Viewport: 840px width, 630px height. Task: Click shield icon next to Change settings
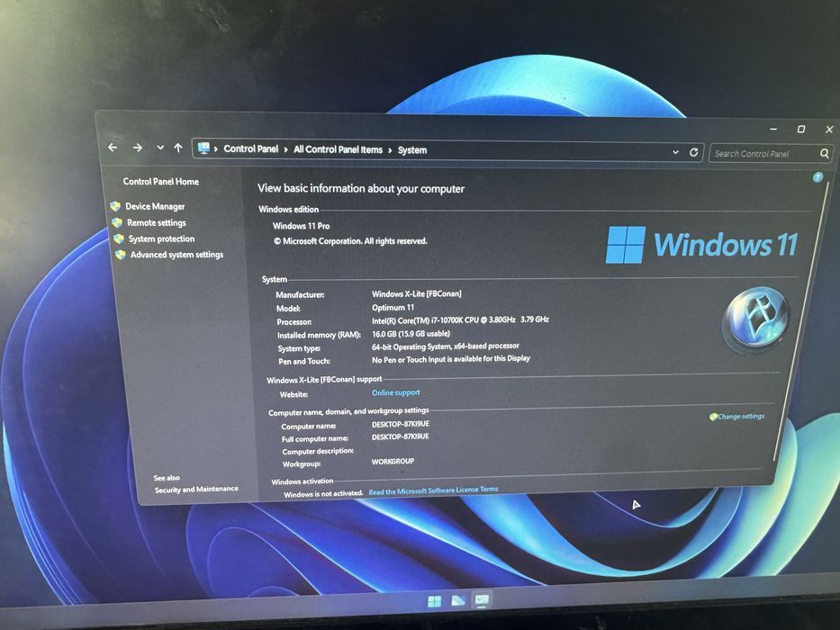(713, 417)
